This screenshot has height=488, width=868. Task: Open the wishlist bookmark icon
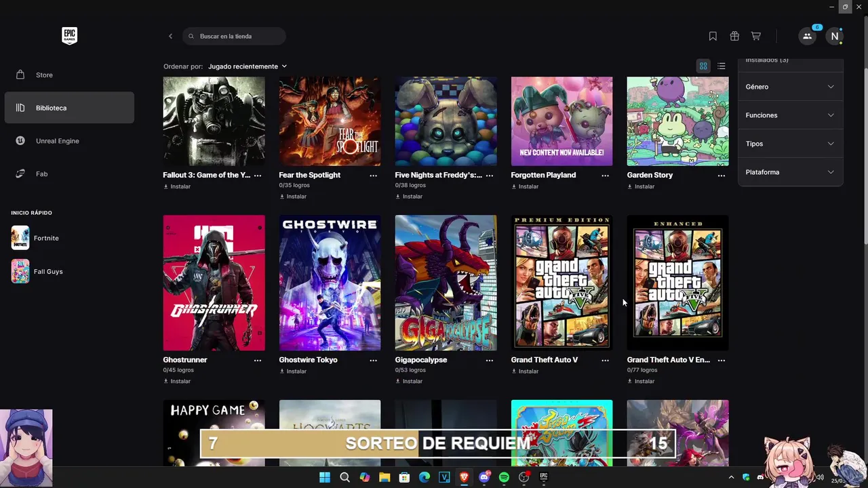(713, 36)
